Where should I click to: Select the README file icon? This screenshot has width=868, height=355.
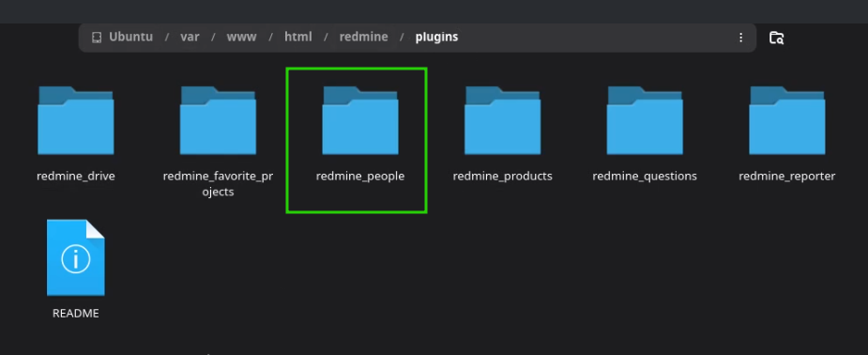(76, 257)
